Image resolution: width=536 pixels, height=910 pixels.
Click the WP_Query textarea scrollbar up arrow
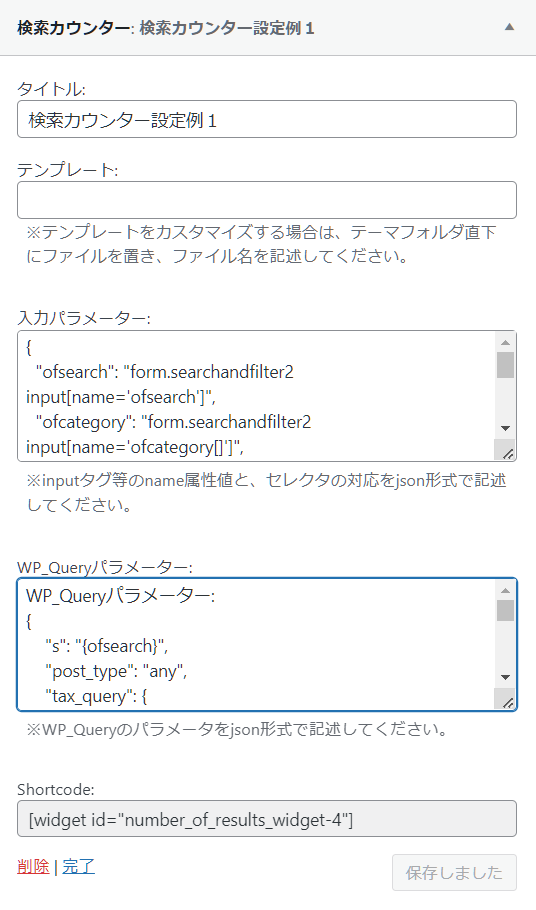pyautogui.click(x=505, y=590)
